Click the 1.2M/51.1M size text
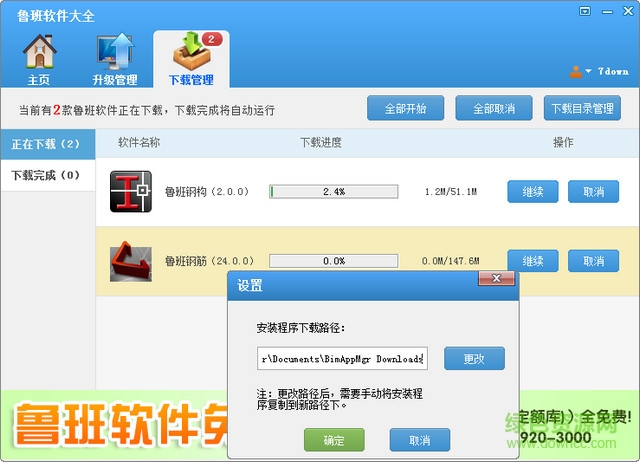The image size is (640, 462). [x=451, y=191]
